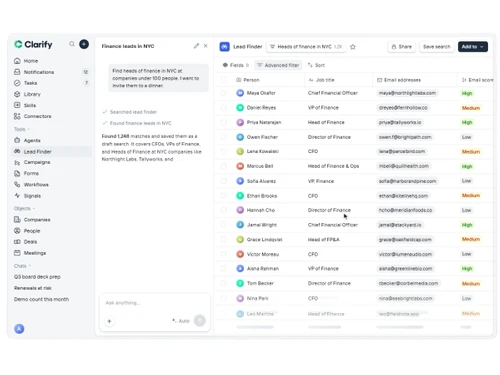Image resolution: width=500 pixels, height=375 pixels.
Task: Open the Sort options
Action: coord(316,65)
